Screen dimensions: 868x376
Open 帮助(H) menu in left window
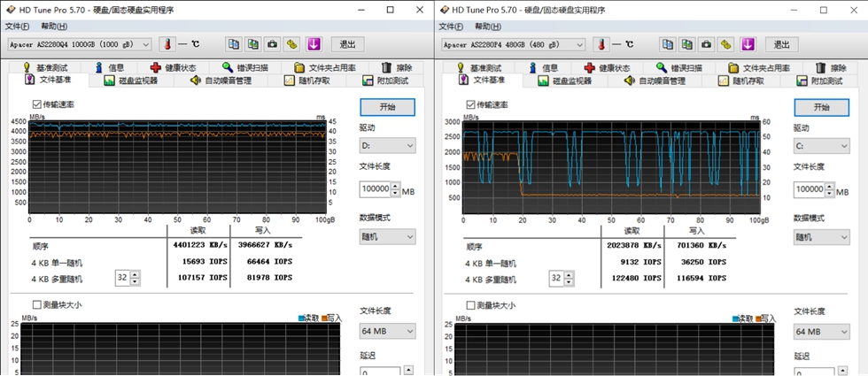(x=54, y=27)
